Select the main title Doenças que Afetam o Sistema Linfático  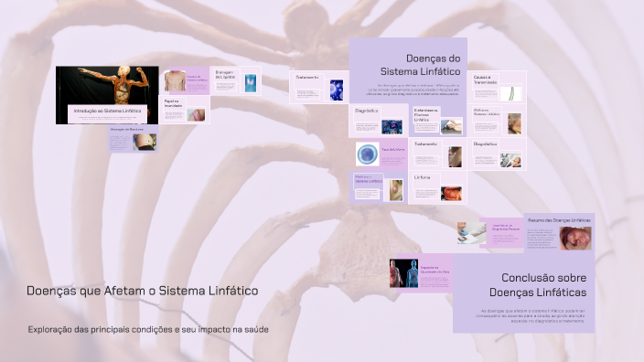coord(143,291)
